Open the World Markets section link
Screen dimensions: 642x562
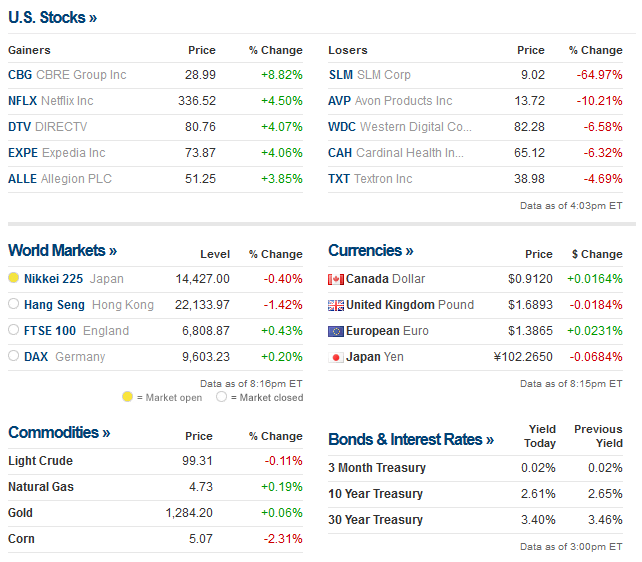pyautogui.click(x=62, y=250)
